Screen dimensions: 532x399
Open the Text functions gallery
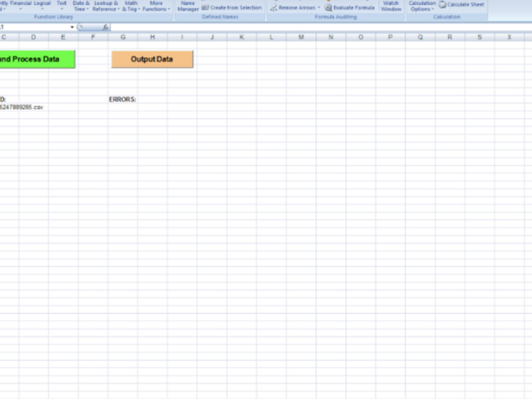[x=61, y=5]
